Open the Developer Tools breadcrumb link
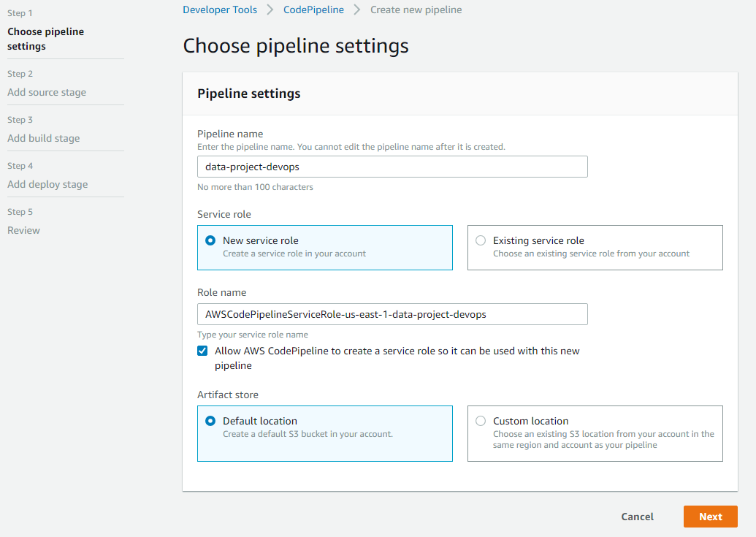 click(220, 9)
